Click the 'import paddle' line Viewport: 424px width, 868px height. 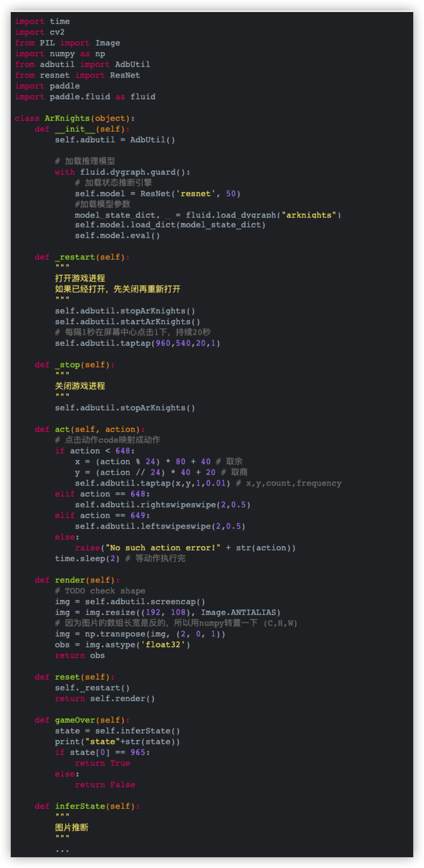[47, 86]
